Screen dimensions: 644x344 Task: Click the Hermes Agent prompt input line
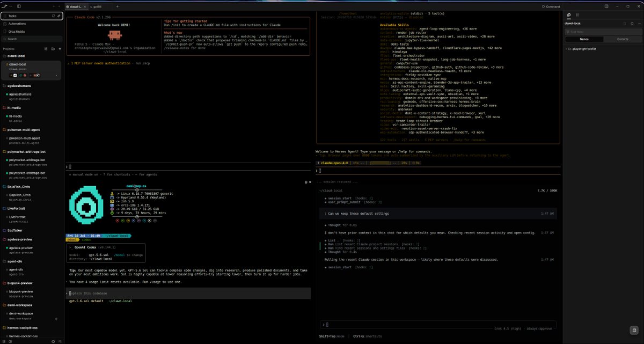coord(437,170)
